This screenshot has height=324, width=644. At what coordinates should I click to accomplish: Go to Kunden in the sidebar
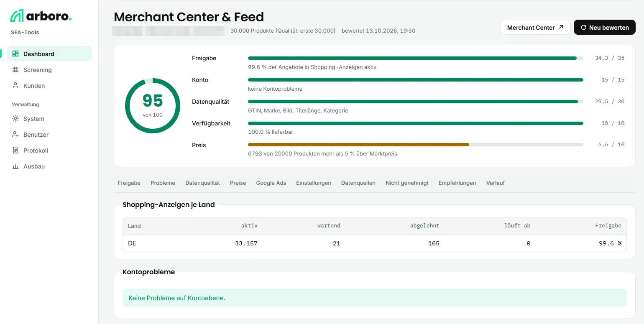pos(49,85)
